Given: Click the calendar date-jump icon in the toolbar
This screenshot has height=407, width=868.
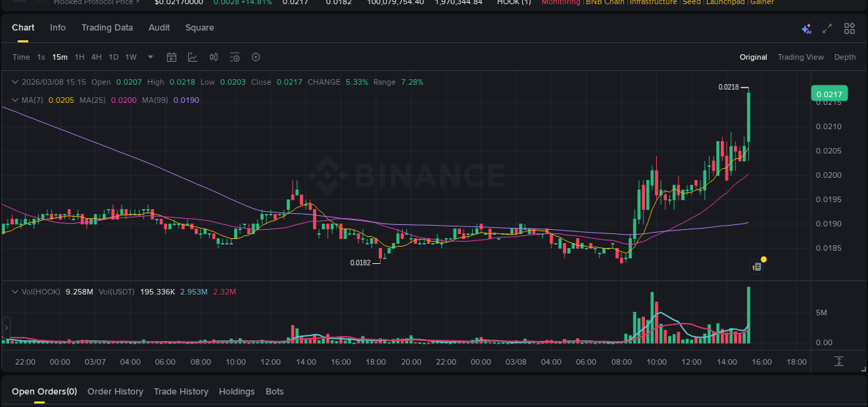Looking at the screenshot, I should (172, 57).
